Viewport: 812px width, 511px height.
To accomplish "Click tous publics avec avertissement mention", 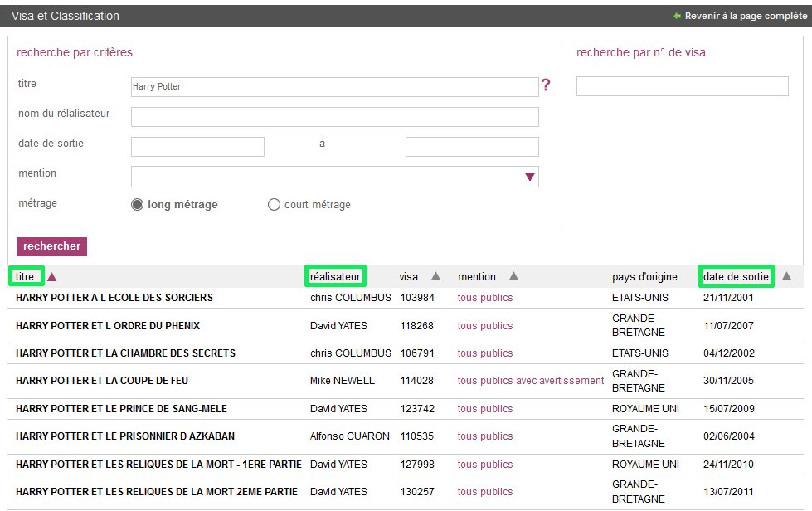I will point(530,381).
